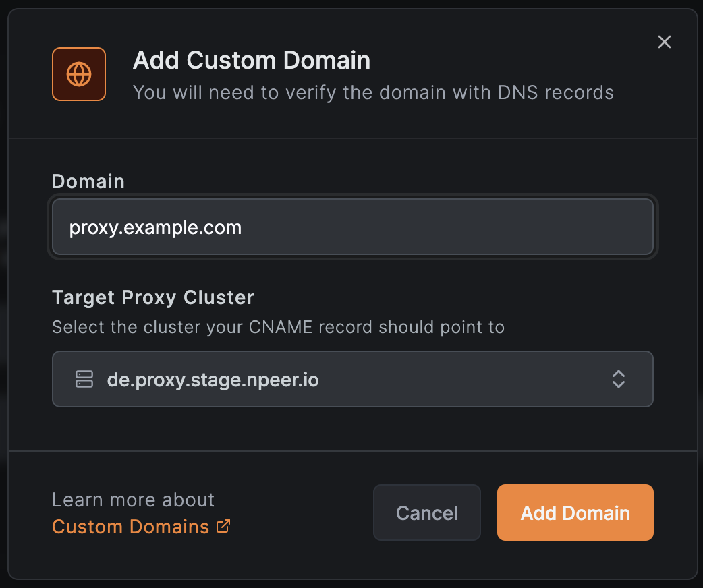Click the CNAME record helper text

tap(278, 327)
